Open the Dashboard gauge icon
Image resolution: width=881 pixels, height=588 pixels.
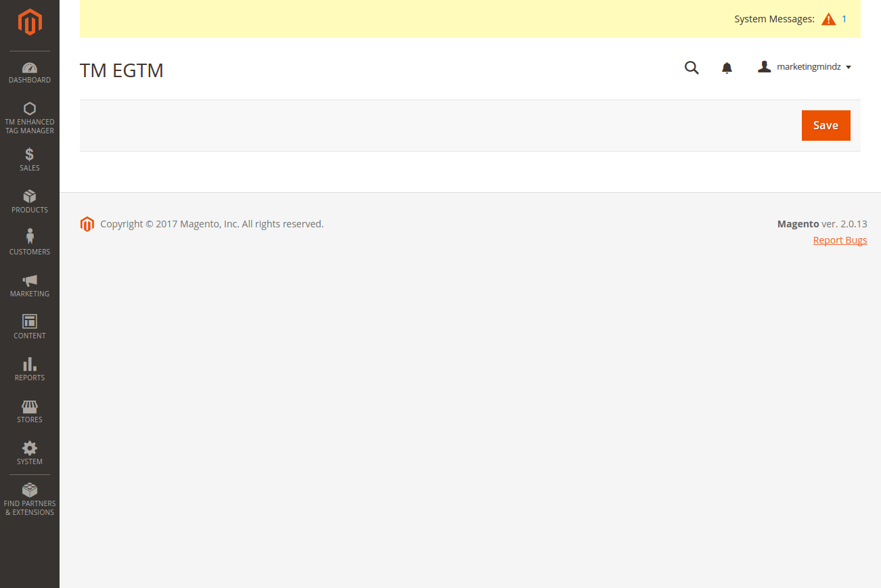(x=30, y=68)
